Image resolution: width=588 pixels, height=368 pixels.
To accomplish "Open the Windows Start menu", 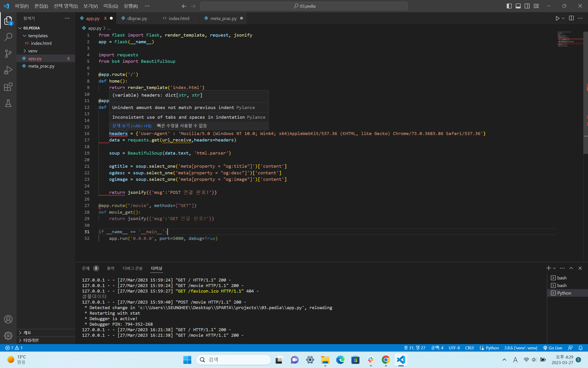I will tap(187, 360).
